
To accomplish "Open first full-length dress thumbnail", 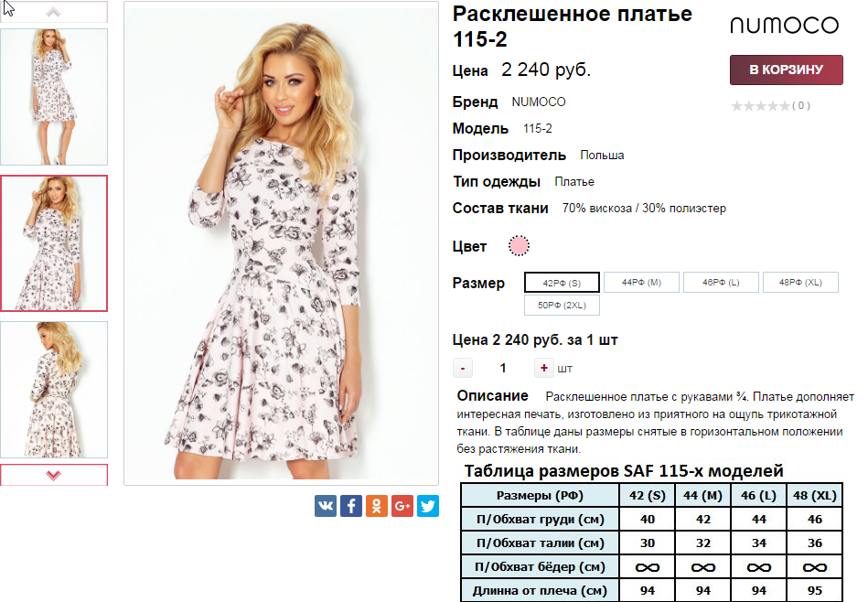I will (x=54, y=97).
